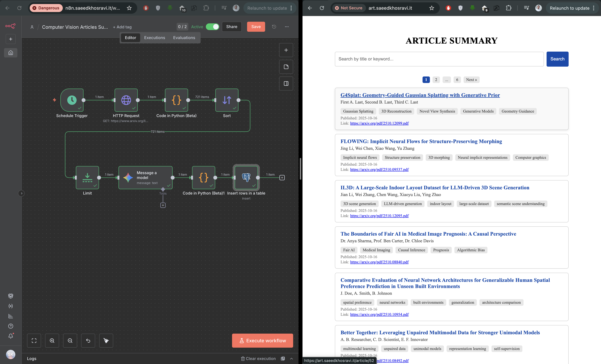601x364 pixels.
Task: Switch to the Evaluations tab
Action: coord(184,38)
